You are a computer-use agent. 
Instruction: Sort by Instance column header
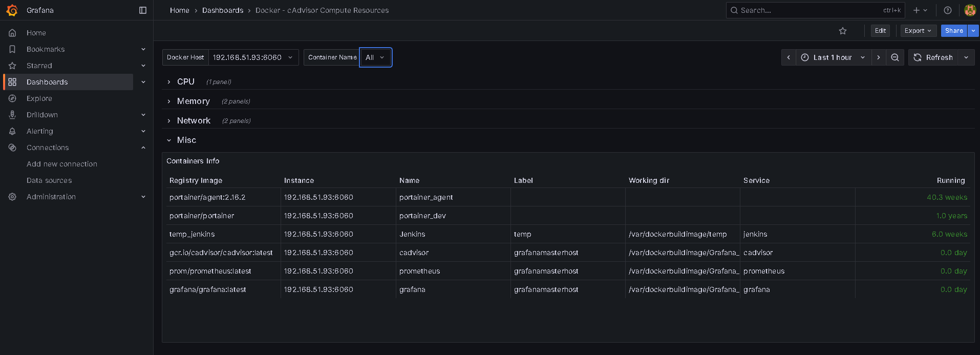click(299, 180)
